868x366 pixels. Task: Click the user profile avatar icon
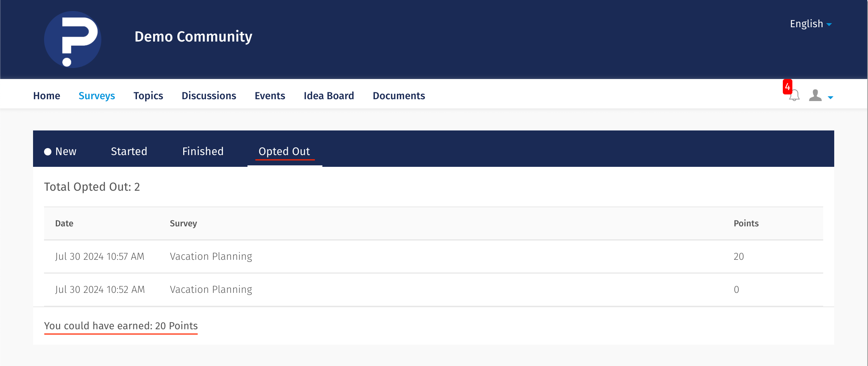[x=815, y=96]
